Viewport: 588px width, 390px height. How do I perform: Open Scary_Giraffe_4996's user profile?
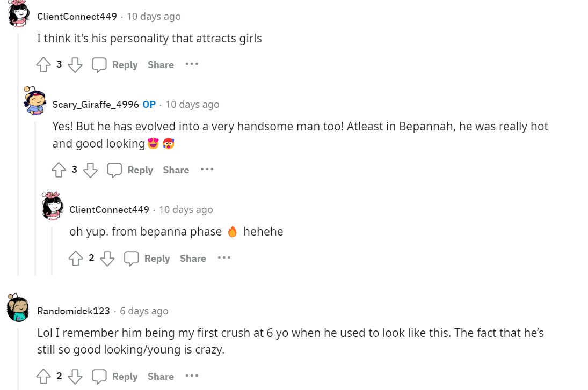(x=96, y=105)
